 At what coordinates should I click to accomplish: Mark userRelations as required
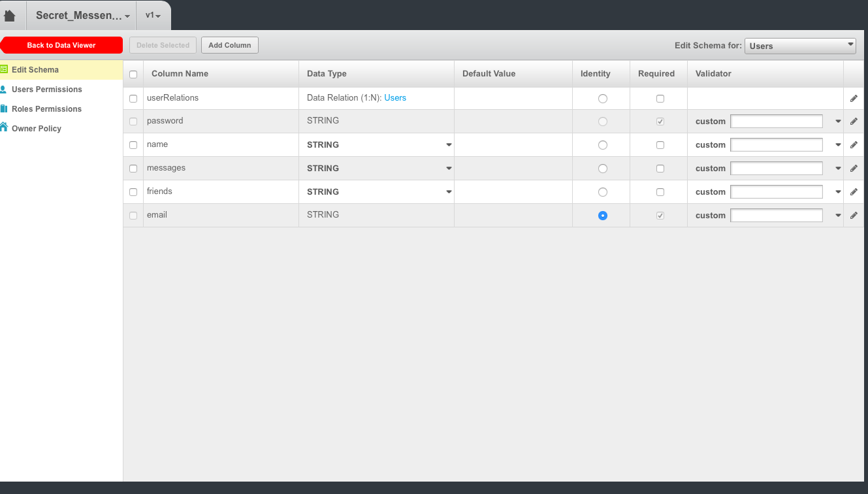coord(660,99)
